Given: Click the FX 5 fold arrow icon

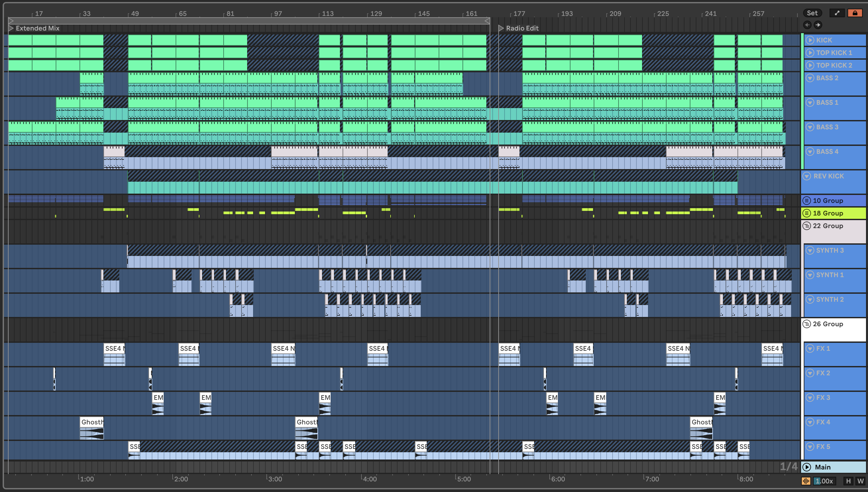Looking at the screenshot, I should [810, 446].
